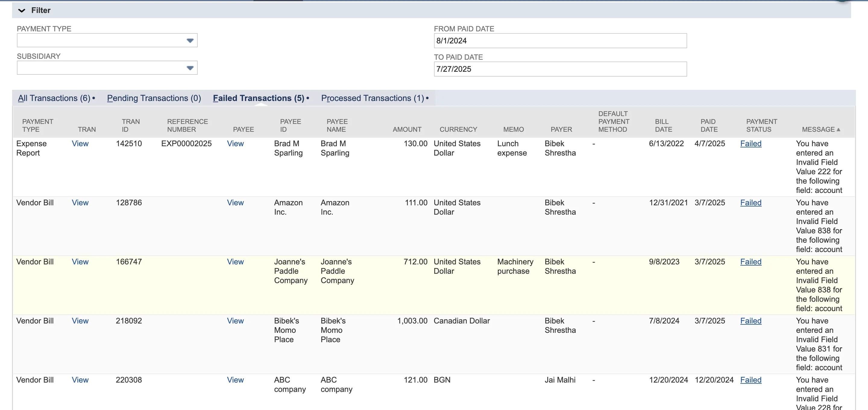Click the Lunch expense memo
Image resolution: width=868 pixels, height=410 pixels.
coord(512,148)
